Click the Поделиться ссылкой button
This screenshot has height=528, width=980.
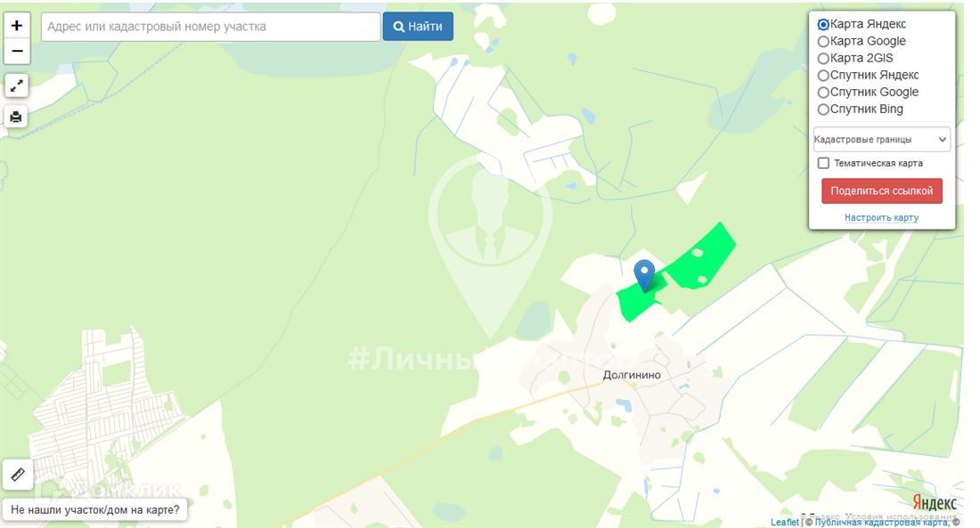[x=882, y=191]
